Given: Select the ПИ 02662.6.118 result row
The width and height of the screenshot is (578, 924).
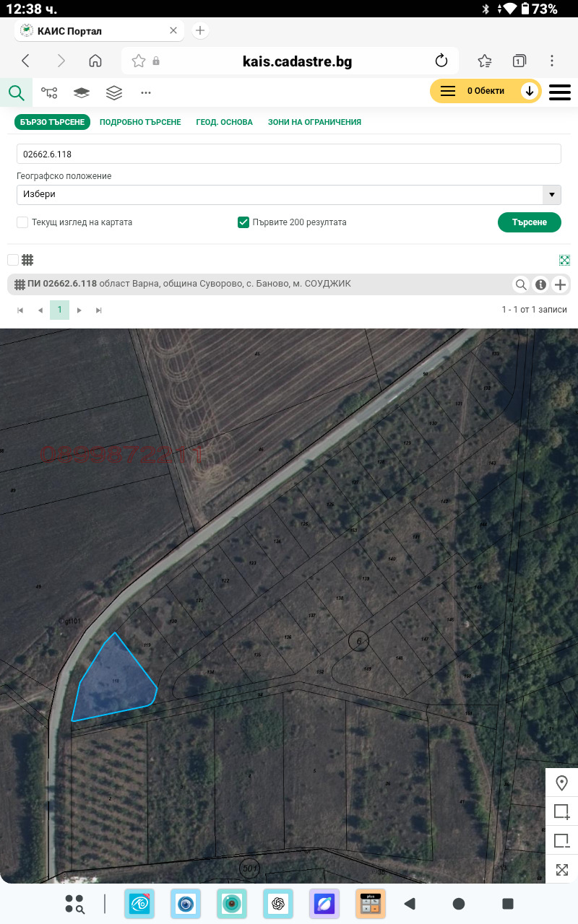Looking at the screenshot, I should click(x=289, y=284).
